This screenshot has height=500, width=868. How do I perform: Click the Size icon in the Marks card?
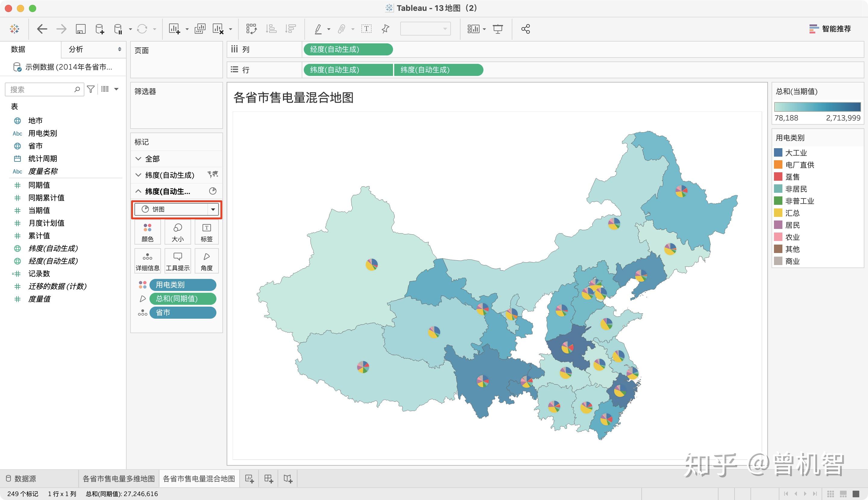pos(178,232)
